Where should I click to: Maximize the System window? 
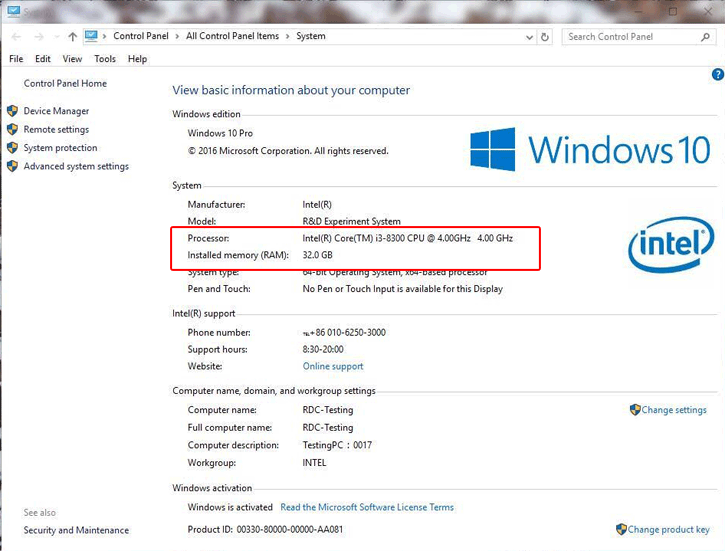click(x=673, y=11)
